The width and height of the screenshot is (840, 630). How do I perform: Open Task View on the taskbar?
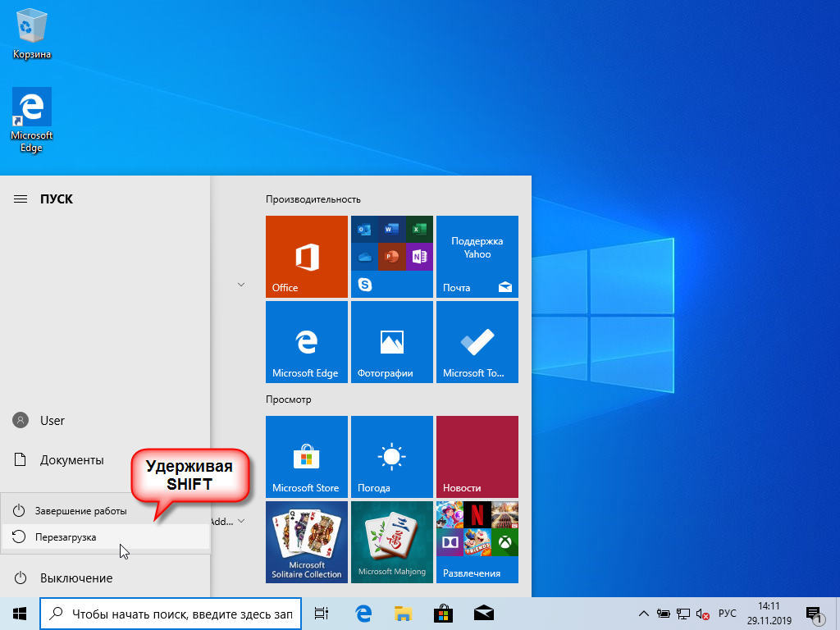(322, 614)
